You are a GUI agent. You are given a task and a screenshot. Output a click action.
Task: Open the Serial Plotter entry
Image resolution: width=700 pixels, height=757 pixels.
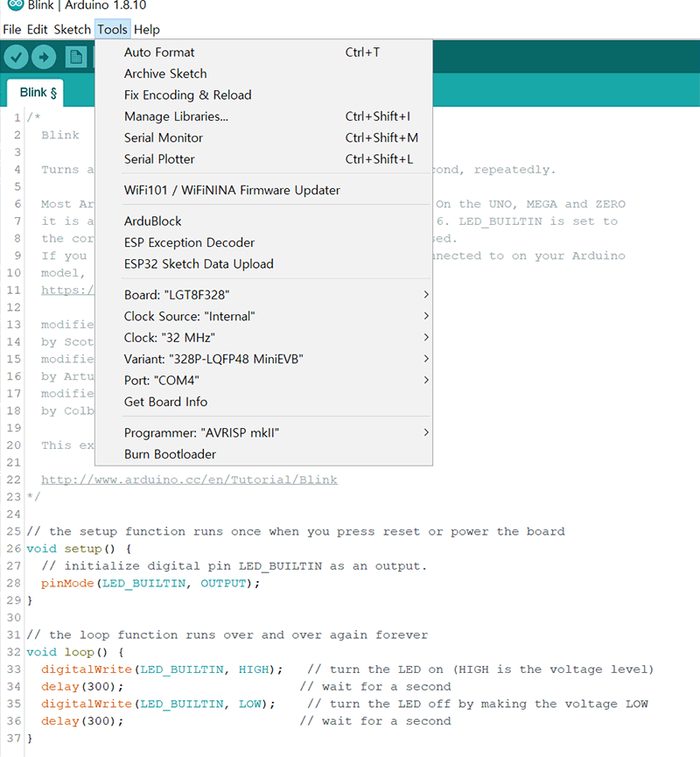(263, 158)
